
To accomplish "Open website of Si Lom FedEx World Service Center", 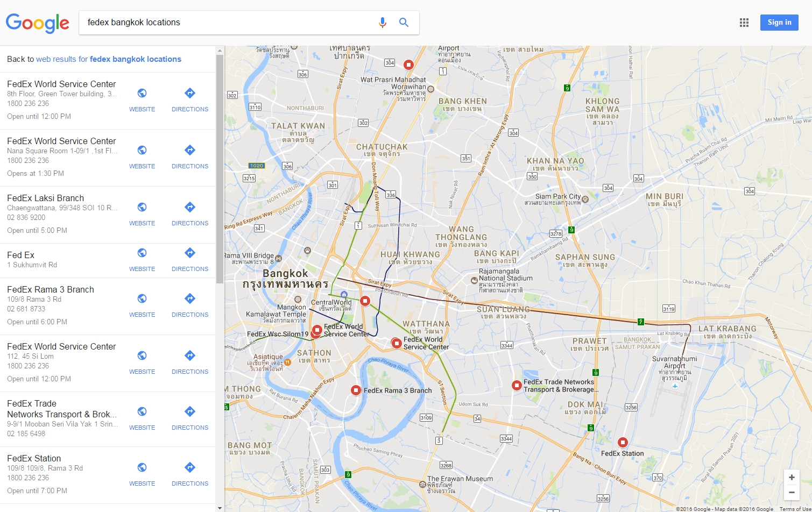I will coord(142,362).
